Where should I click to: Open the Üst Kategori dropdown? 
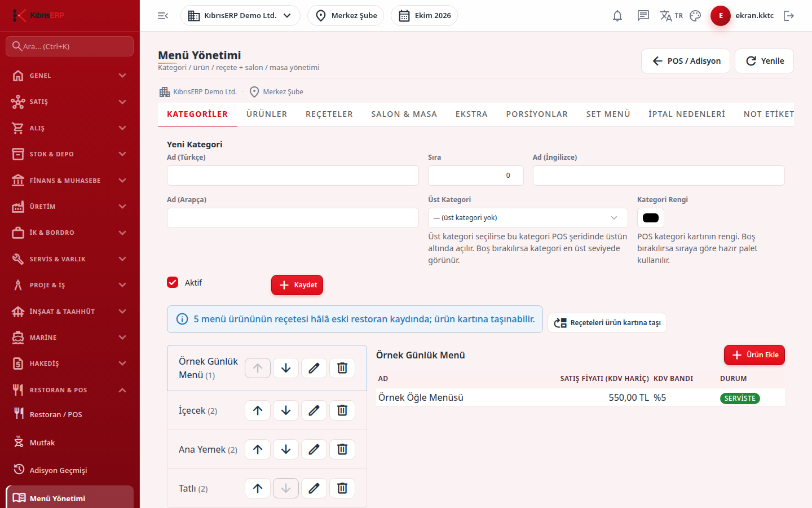click(528, 218)
